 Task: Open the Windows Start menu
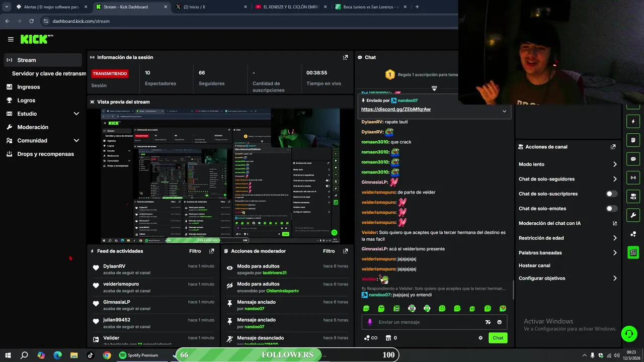tap(8, 355)
